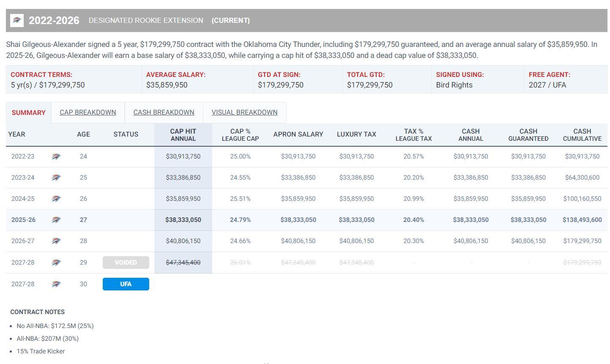Click the Thunder icon in the UFA row
This screenshot has width=610, height=364.
tap(56, 284)
